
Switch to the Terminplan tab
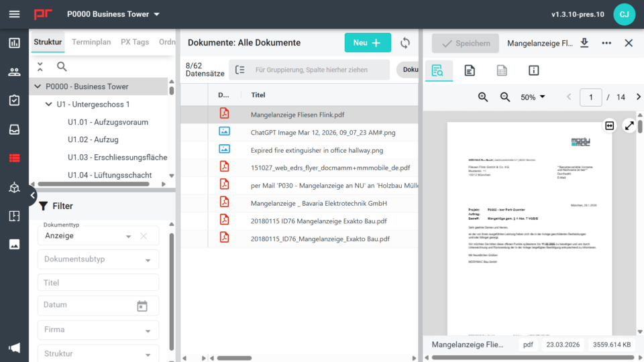click(x=91, y=42)
